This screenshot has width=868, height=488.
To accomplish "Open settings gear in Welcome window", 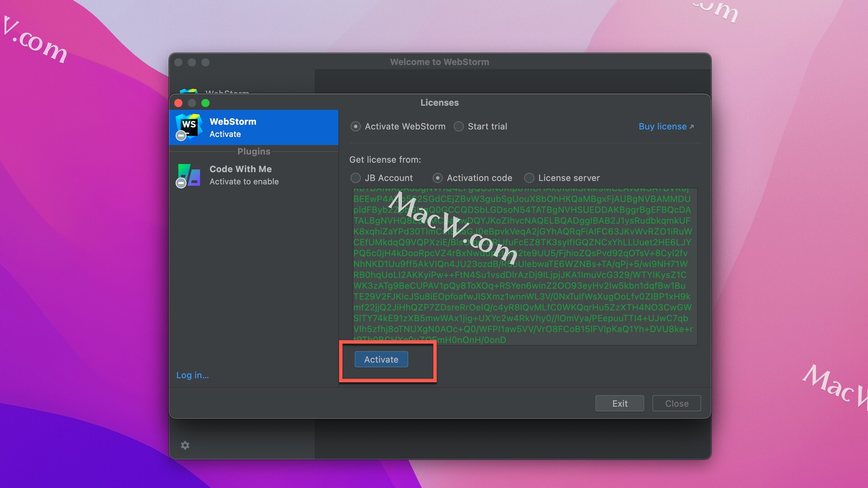I will [185, 446].
